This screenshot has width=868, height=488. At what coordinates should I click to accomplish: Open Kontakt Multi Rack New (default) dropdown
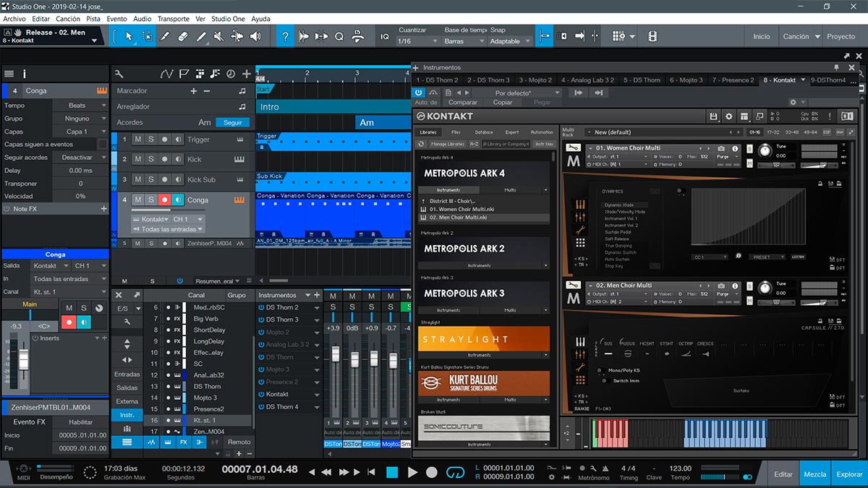[662, 132]
